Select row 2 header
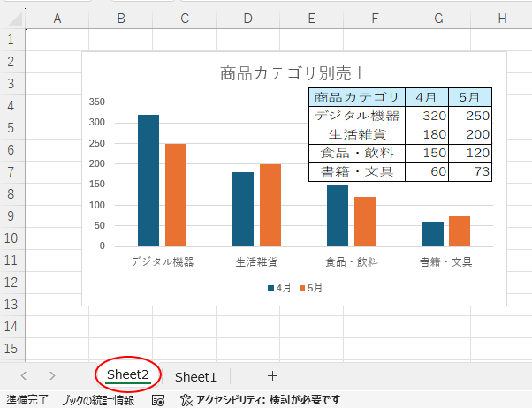Viewport: 532px width, 408px height. (x=11, y=62)
